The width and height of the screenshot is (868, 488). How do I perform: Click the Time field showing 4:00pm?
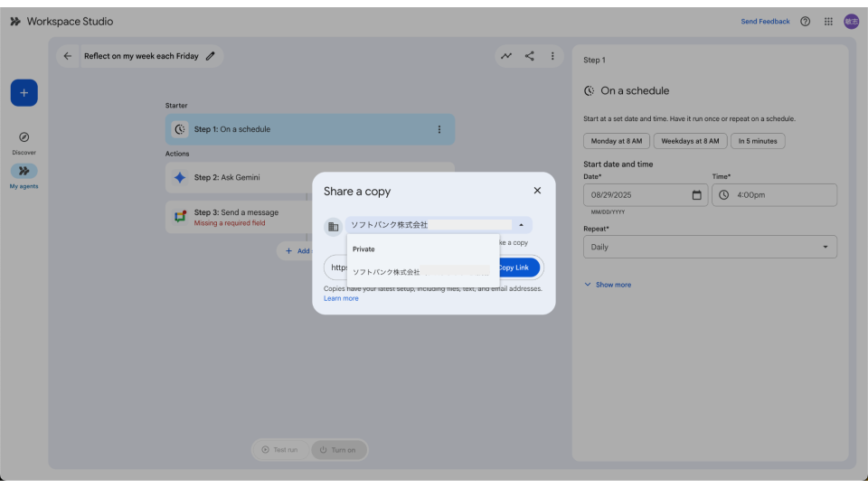pyautogui.click(x=774, y=195)
